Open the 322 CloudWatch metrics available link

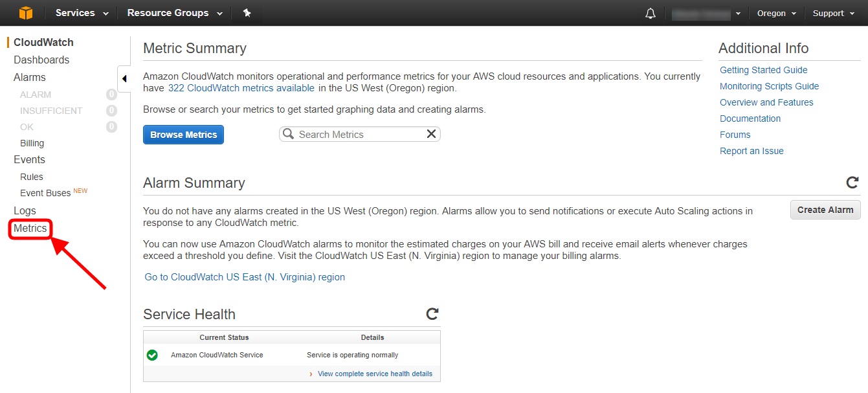[241, 88]
